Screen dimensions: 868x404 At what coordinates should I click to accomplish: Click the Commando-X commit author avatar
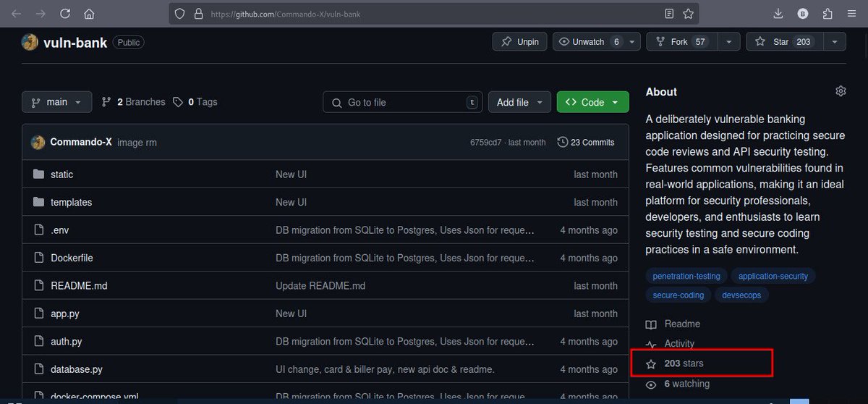tap(38, 143)
